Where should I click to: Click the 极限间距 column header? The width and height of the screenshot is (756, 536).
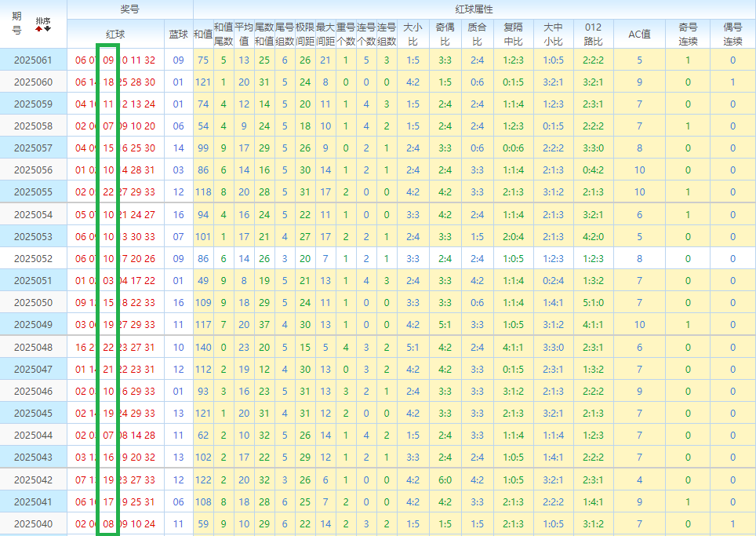point(305,34)
